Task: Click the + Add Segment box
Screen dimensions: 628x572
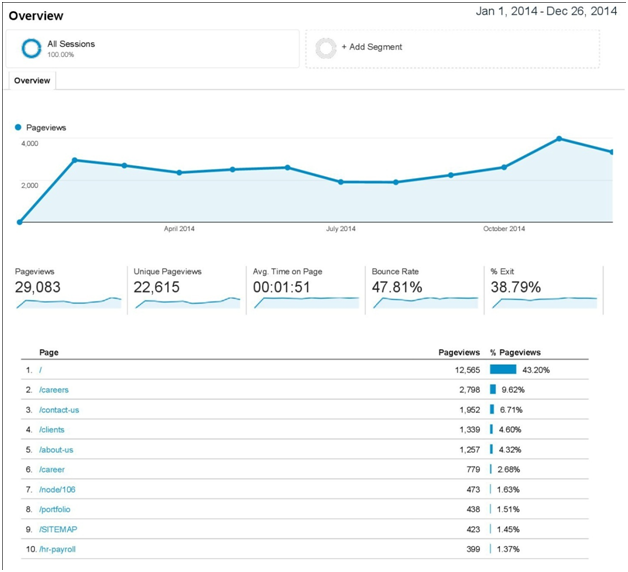Action: pos(453,48)
